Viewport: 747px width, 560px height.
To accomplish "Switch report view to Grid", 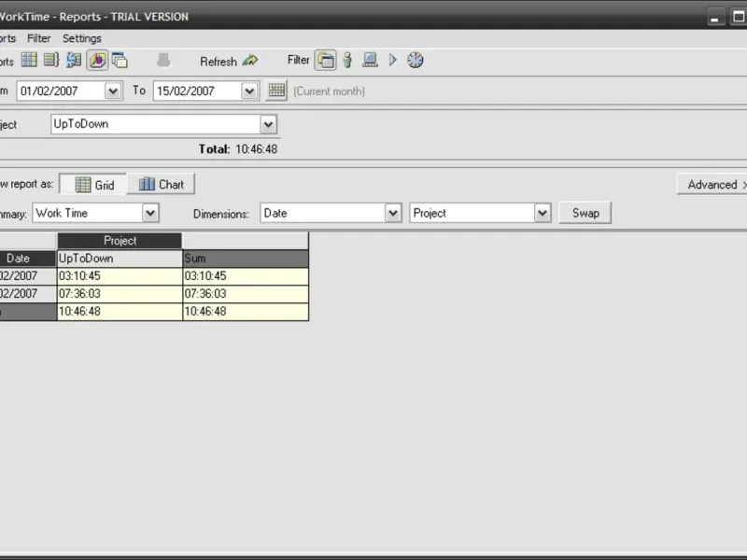I will (93, 184).
